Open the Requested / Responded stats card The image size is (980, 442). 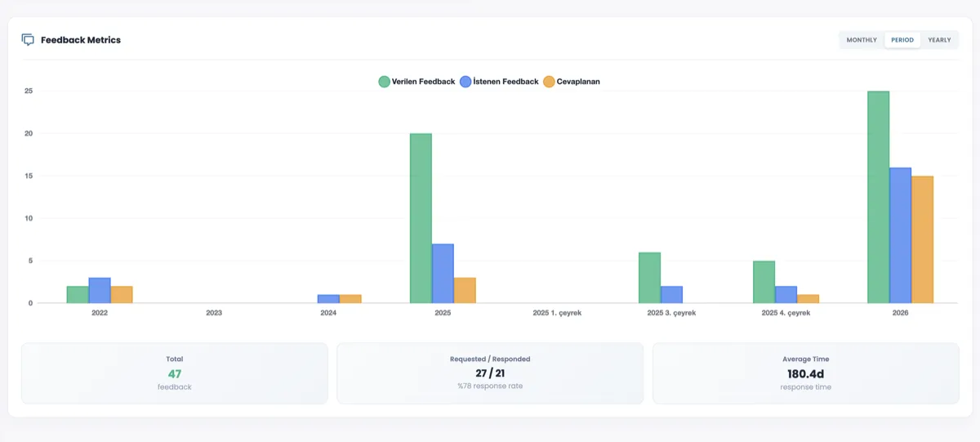[490, 373]
